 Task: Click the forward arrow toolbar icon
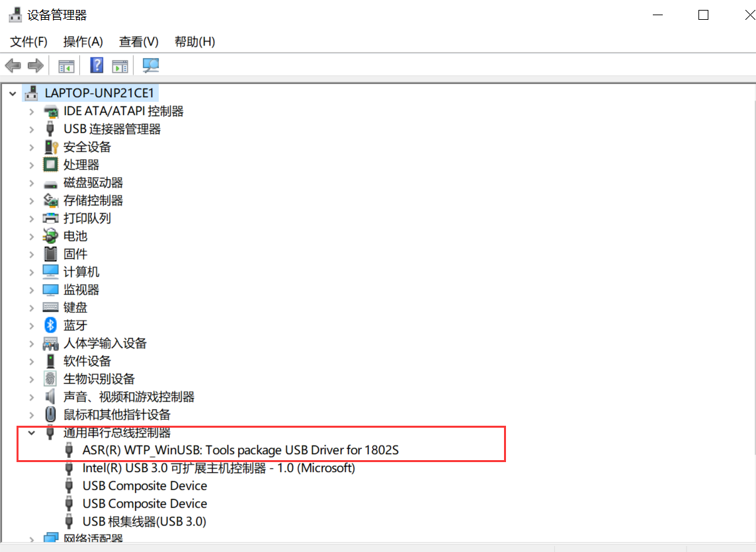coord(35,65)
